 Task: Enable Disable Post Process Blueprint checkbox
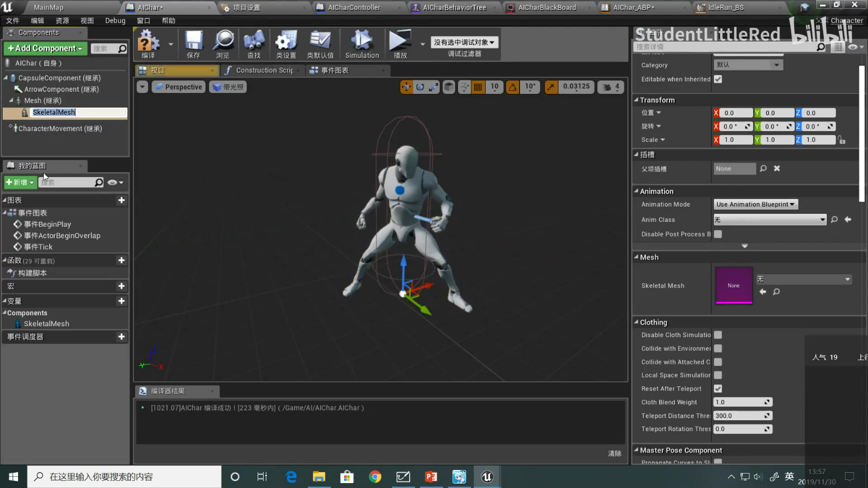718,234
